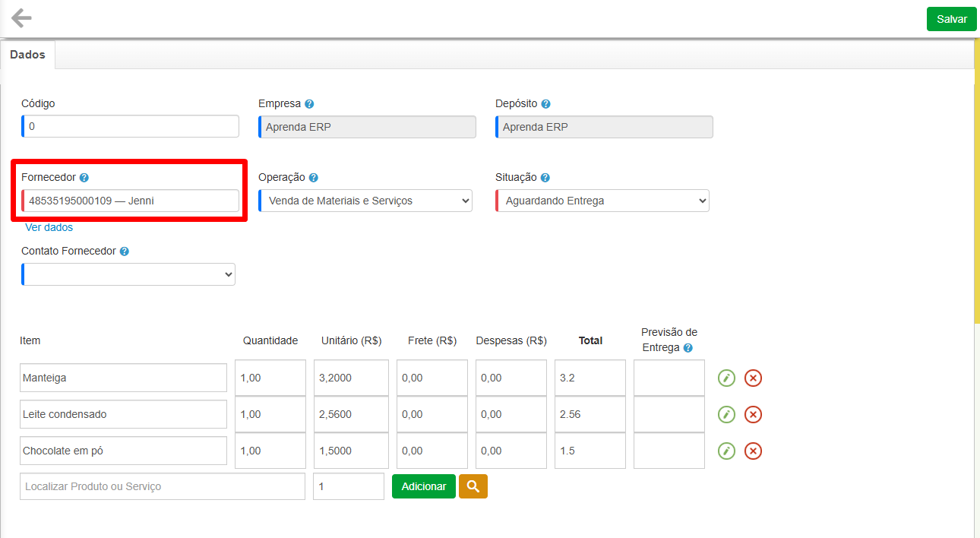The image size is (980, 538).
Task: Edit the Manteiga item row
Action: tap(726, 378)
